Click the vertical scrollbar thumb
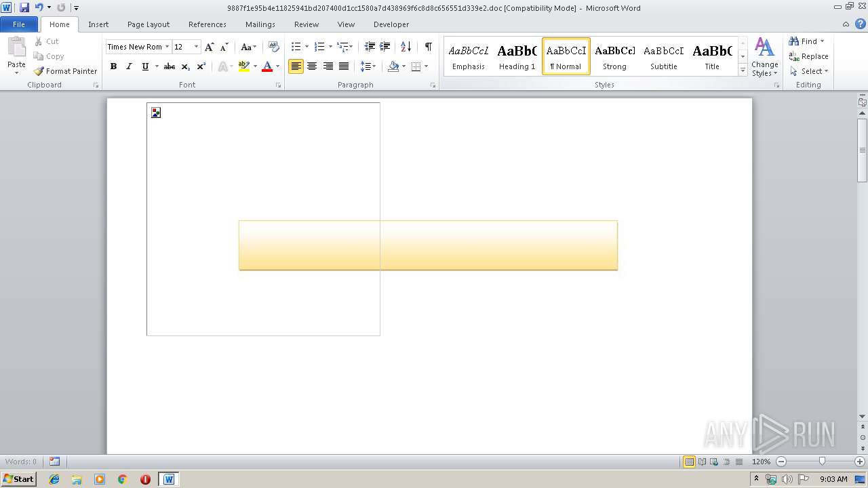868x488 pixels. 862,150
